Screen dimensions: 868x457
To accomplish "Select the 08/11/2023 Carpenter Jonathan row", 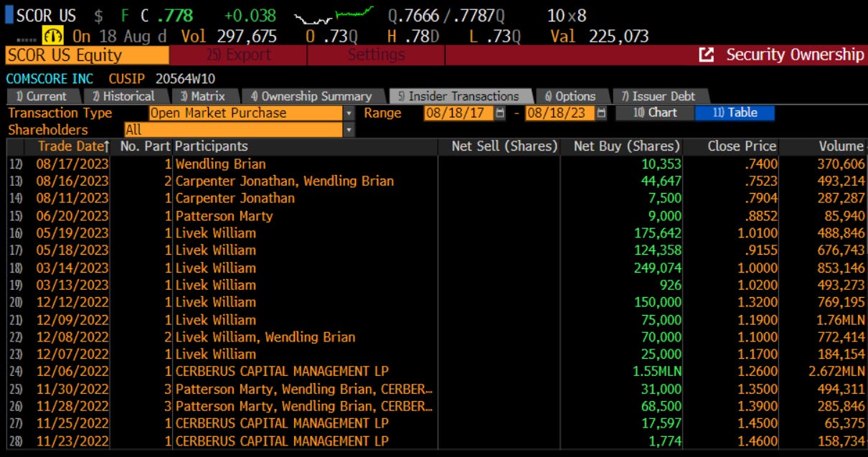I will click(x=436, y=198).
